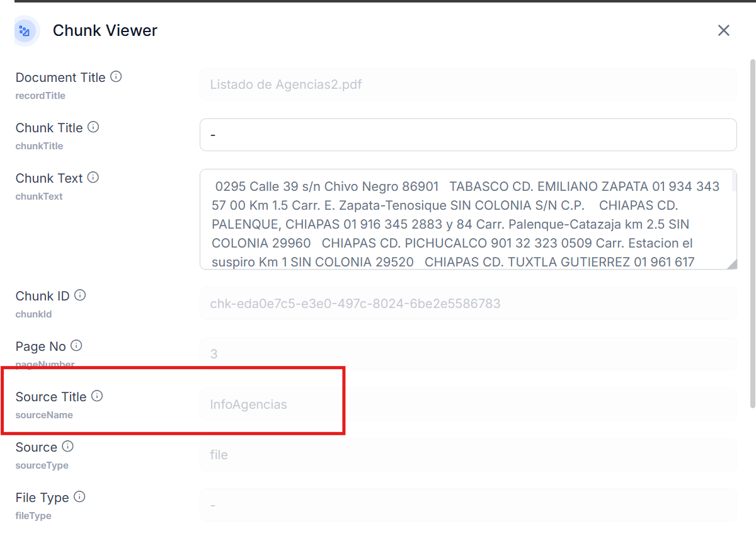Click the Source Title field InfoAgencias

point(467,404)
